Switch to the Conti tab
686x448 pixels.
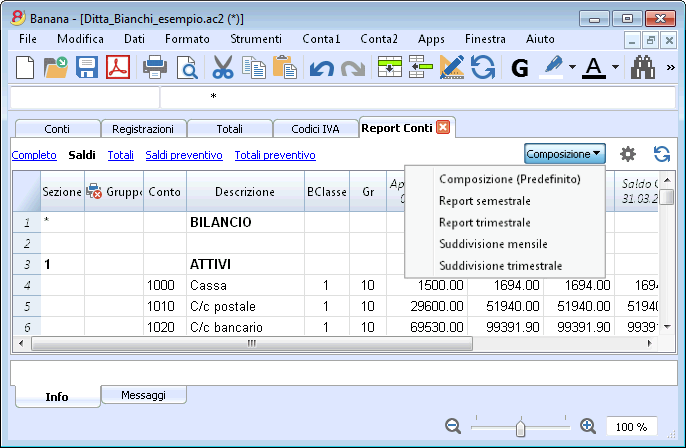pyautogui.click(x=57, y=129)
